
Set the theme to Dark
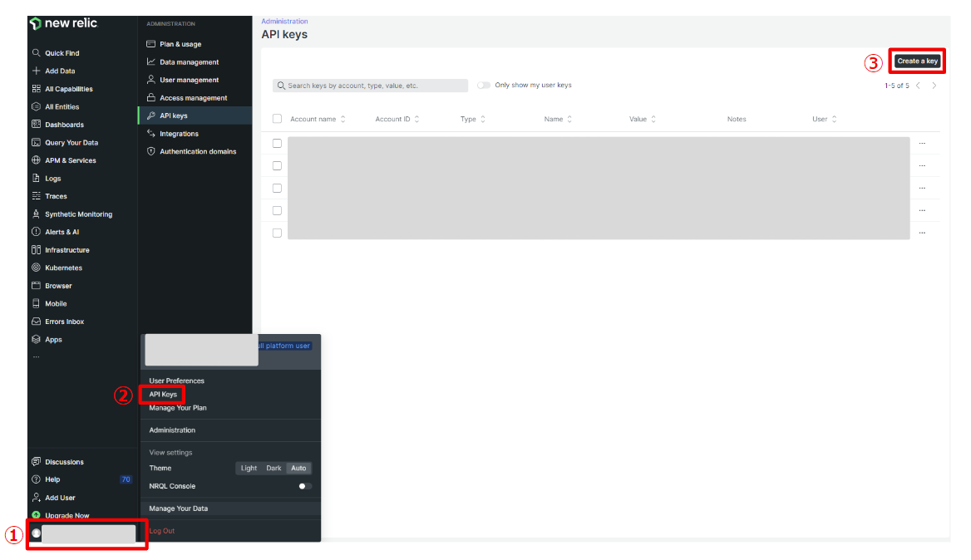pyautogui.click(x=274, y=469)
